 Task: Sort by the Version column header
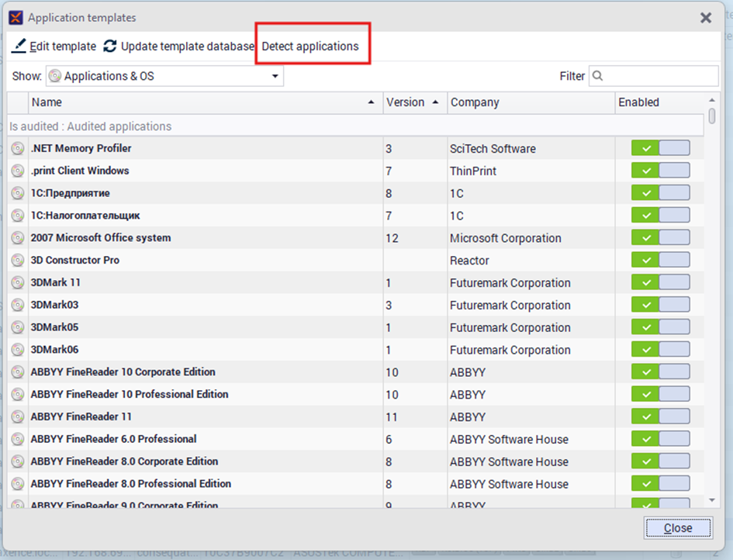406,102
